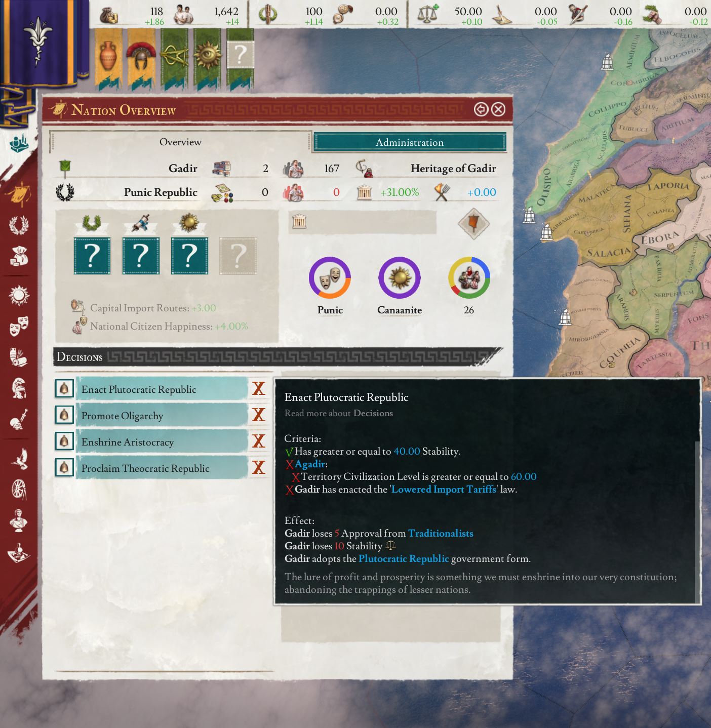Image resolution: width=711 pixels, height=728 pixels.
Task: Click the Canaanite religion circle icon
Action: pos(400,277)
